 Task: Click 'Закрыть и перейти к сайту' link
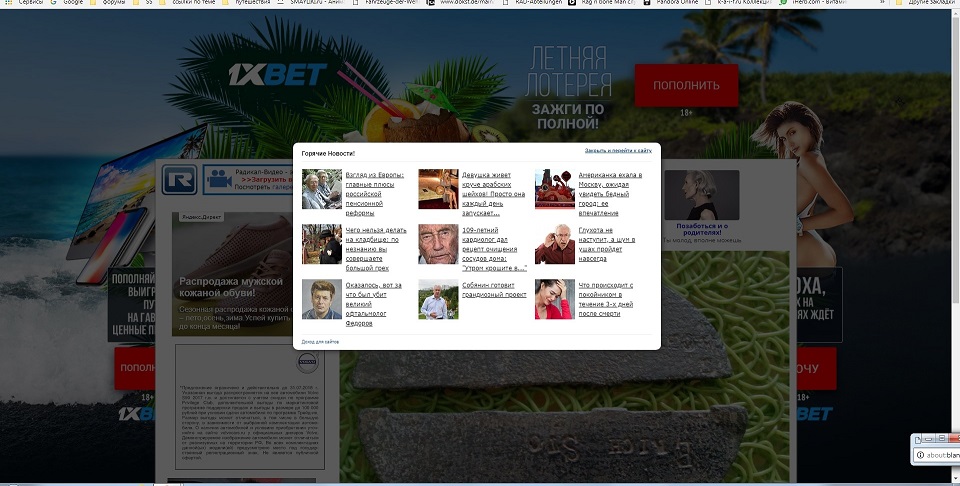point(618,151)
